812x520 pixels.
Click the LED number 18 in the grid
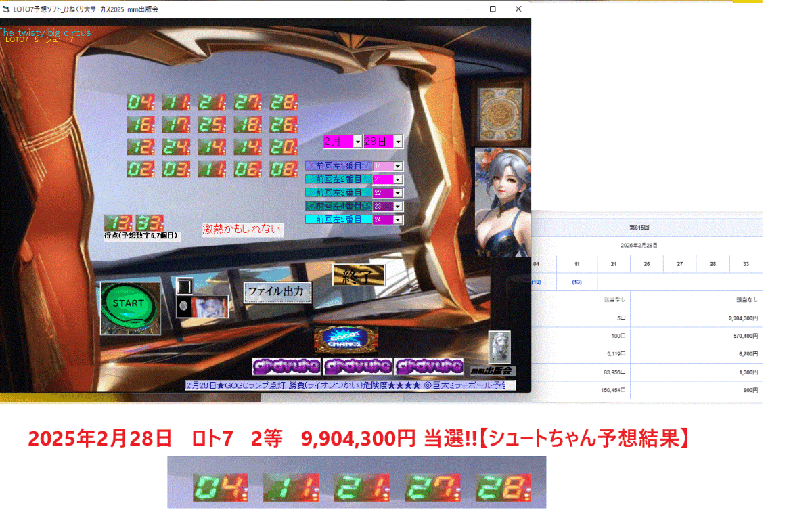pyautogui.click(x=248, y=125)
